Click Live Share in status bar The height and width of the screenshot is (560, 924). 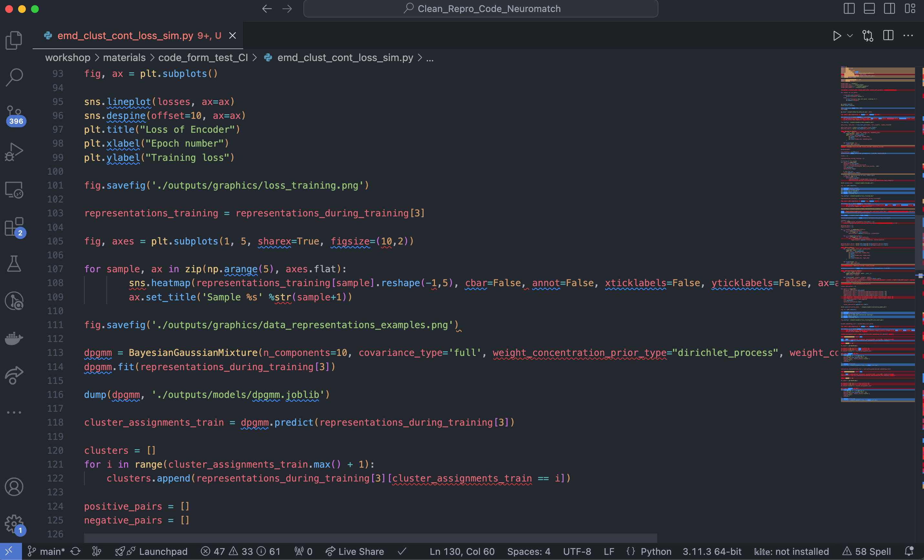tap(355, 551)
